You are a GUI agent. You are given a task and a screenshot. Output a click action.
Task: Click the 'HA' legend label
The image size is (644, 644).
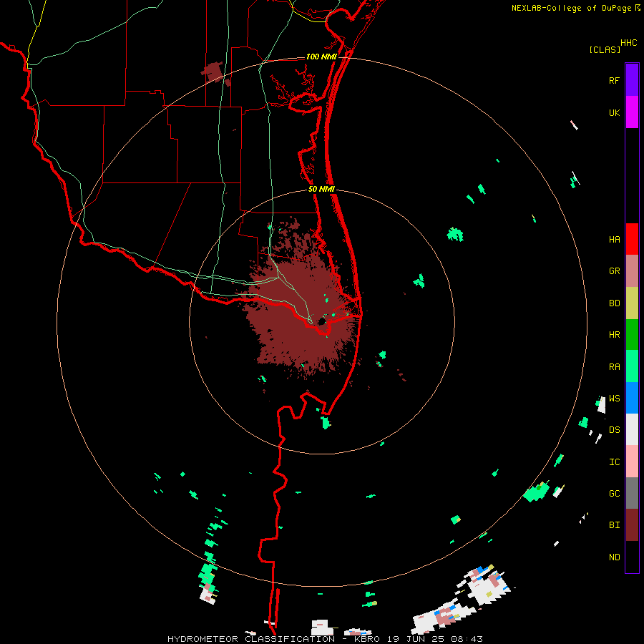click(615, 239)
